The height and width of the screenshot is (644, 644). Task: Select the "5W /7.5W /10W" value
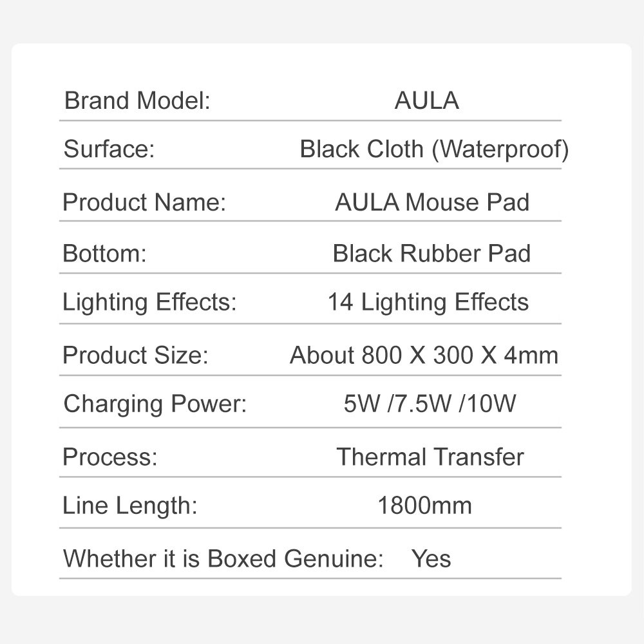(x=430, y=404)
